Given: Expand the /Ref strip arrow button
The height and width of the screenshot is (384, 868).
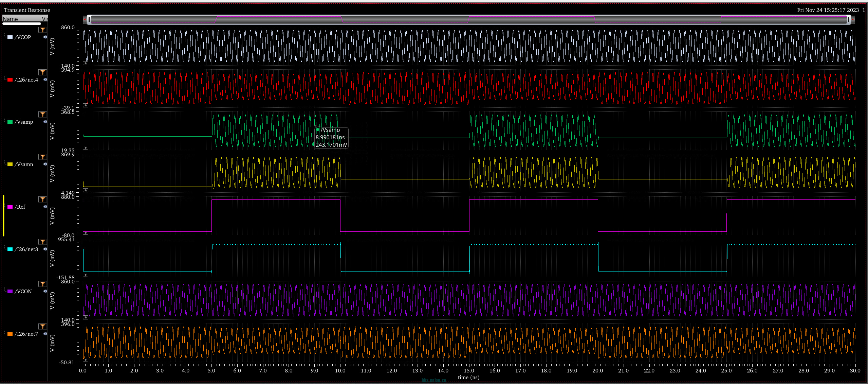Looking at the screenshot, I should [x=86, y=233].
